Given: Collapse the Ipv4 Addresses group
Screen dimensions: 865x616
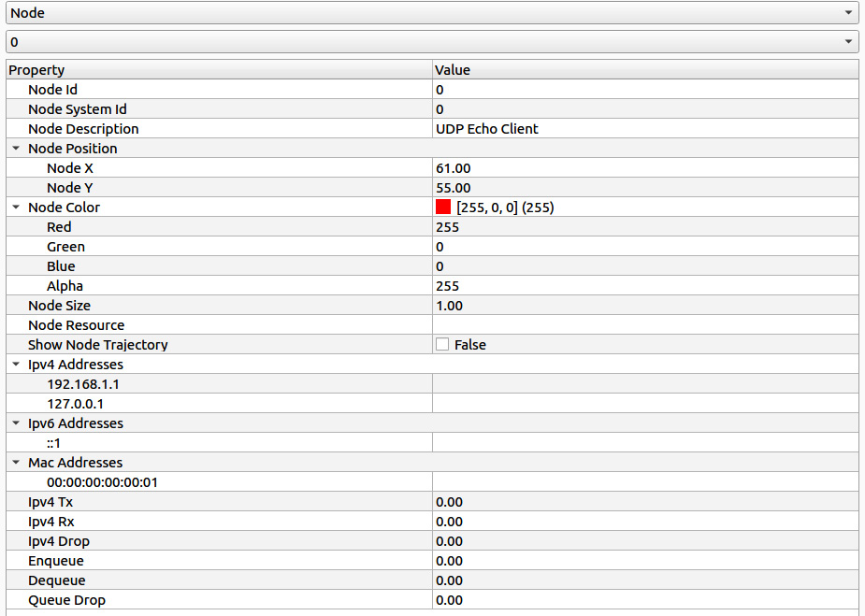Looking at the screenshot, I should tap(16, 365).
